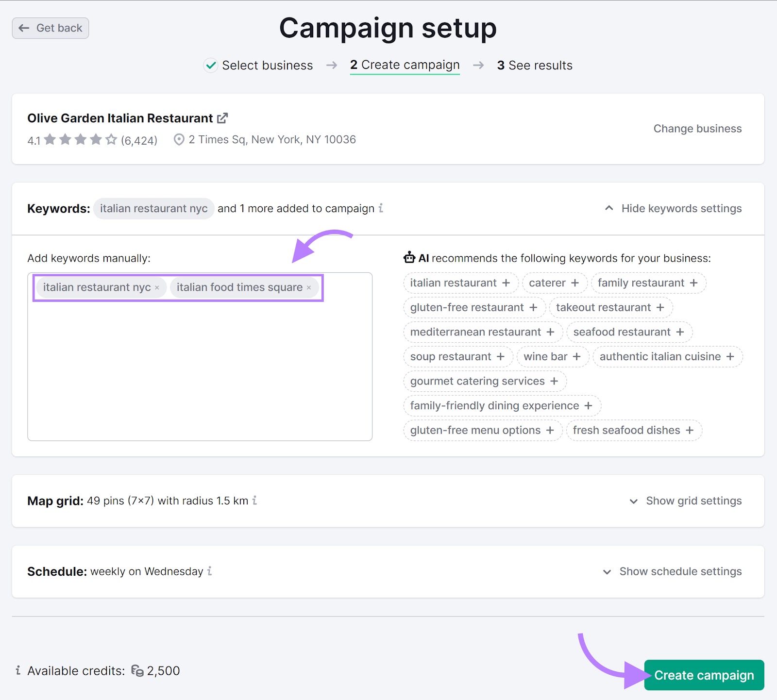Click the info icon next to Keywords summary
The height and width of the screenshot is (700, 777).
pos(381,208)
